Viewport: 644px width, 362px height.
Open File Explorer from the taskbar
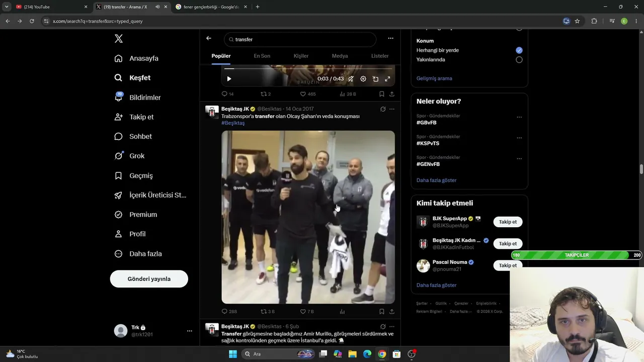point(353,354)
